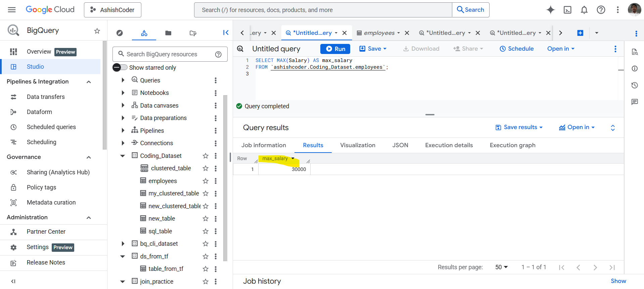This screenshot has width=644, height=289.
Task: Open the folder icon tab in explorer
Action: click(x=168, y=33)
